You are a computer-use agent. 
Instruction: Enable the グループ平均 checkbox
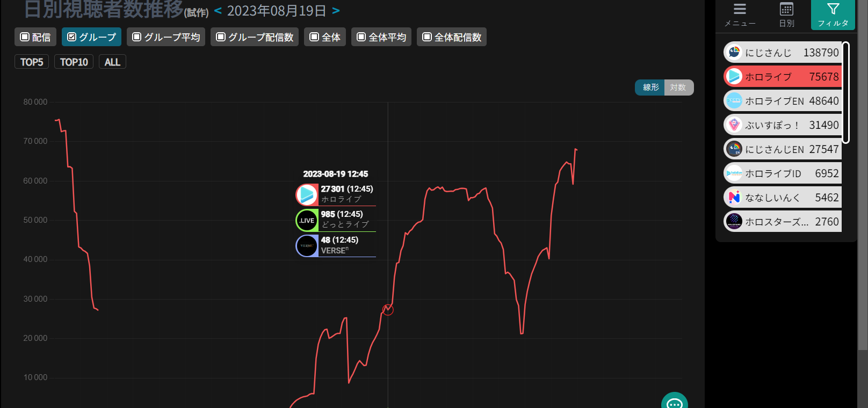(x=166, y=37)
